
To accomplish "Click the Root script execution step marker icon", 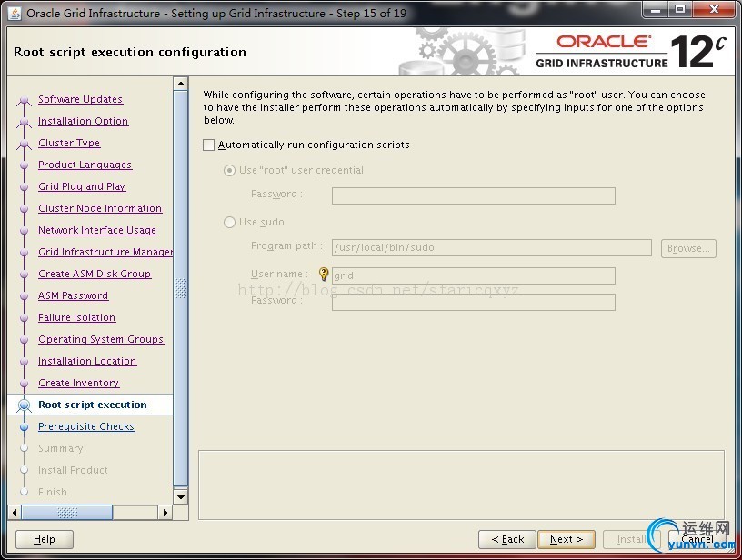I will pyautogui.click(x=24, y=405).
